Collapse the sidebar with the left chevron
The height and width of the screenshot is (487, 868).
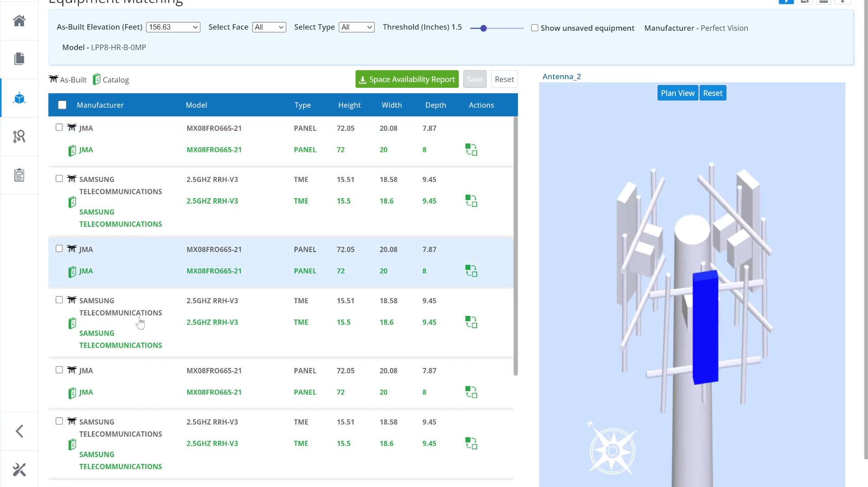point(19,431)
